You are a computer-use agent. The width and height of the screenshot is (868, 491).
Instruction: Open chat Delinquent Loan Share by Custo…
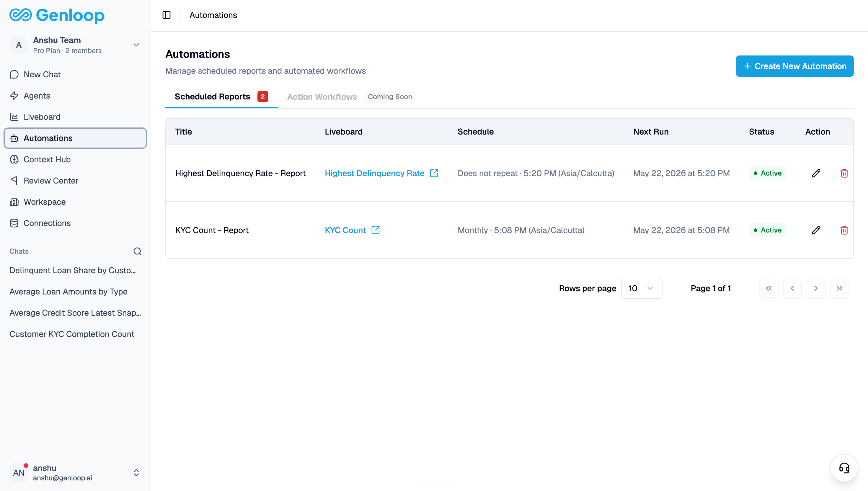coord(73,271)
